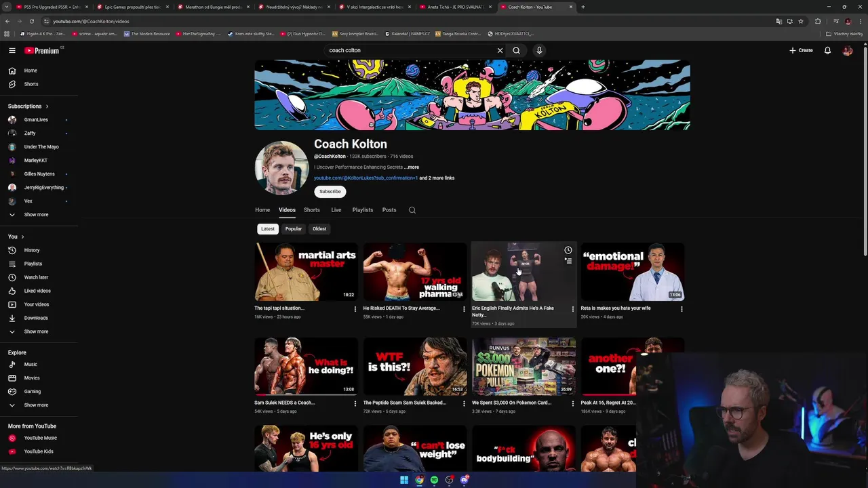
Task: Click the magnifier search submit button
Action: point(517,50)
